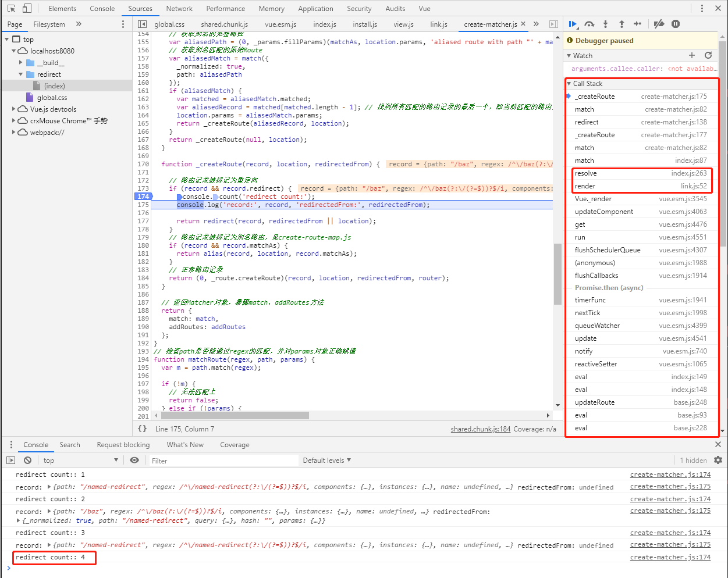The height and width of the screenshot is (578, 728).
Task: Click the Step out of current function icon
Action: 620,24
